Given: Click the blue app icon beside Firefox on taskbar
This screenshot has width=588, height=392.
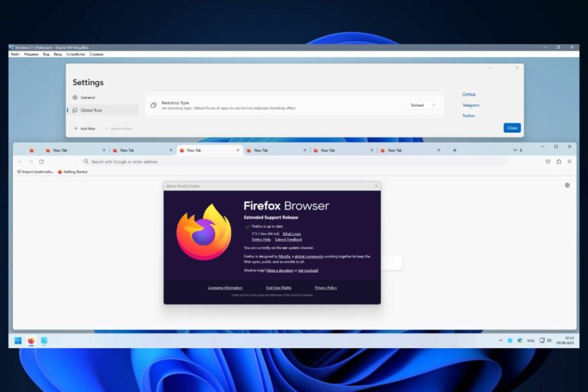Looking at the screenshot, I should click(x=44, y=341).
